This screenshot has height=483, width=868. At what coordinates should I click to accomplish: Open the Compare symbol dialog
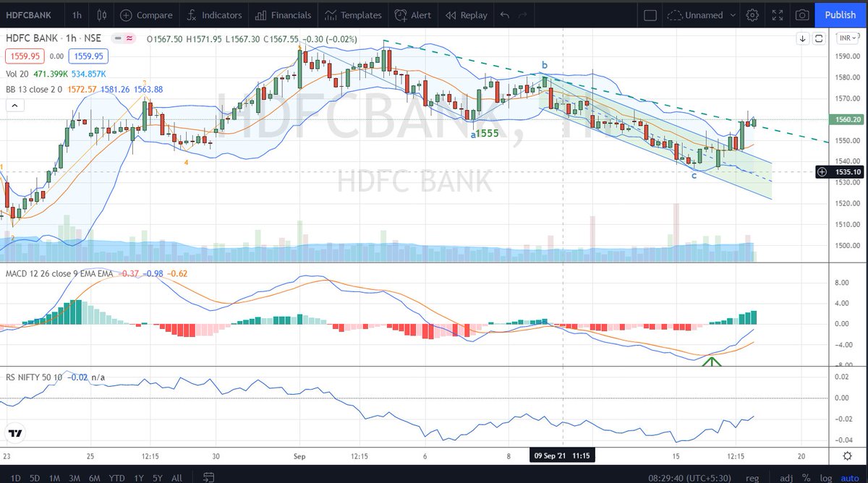tap(147, 14)
